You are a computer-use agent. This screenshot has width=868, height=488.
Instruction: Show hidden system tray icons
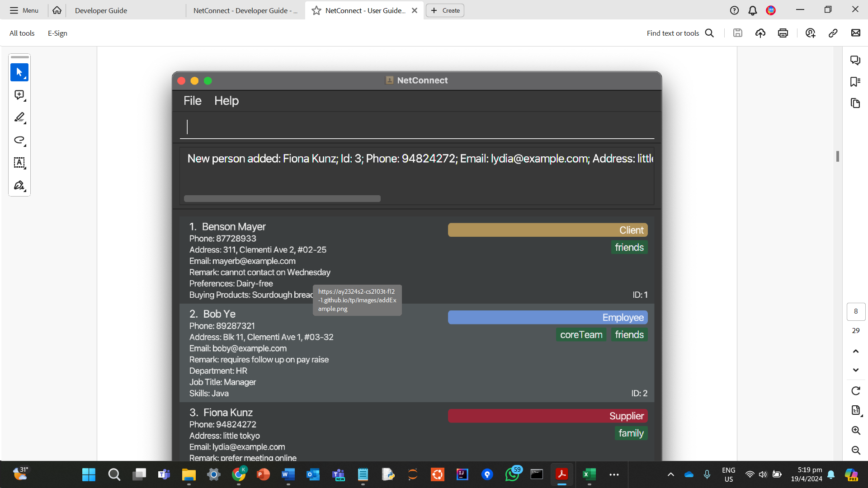pyautogui.click(x=671, y=474)
